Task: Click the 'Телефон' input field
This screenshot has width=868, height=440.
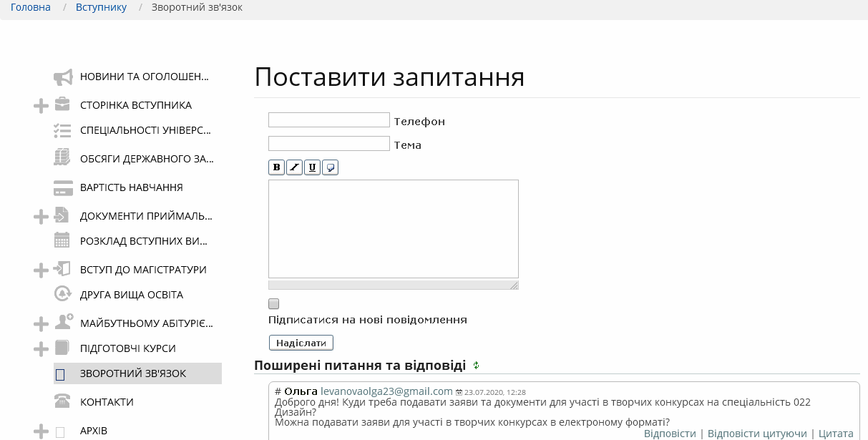Action: [x=328, y=119]
